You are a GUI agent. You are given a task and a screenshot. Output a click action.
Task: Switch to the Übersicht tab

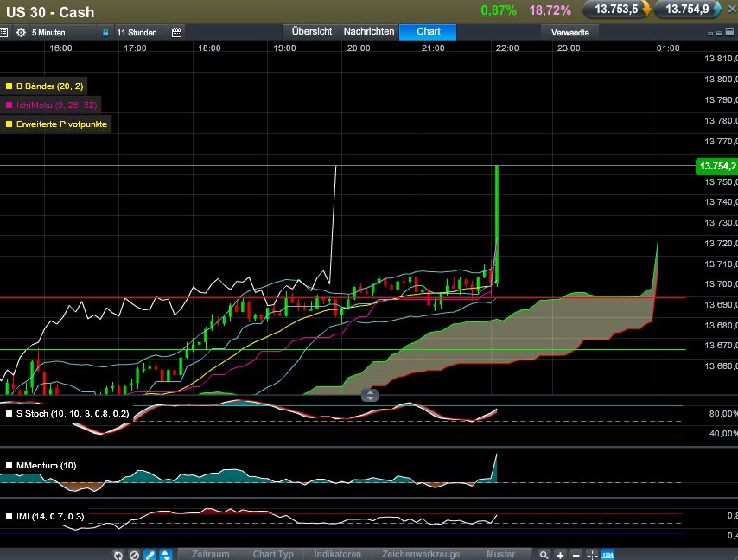312,31
